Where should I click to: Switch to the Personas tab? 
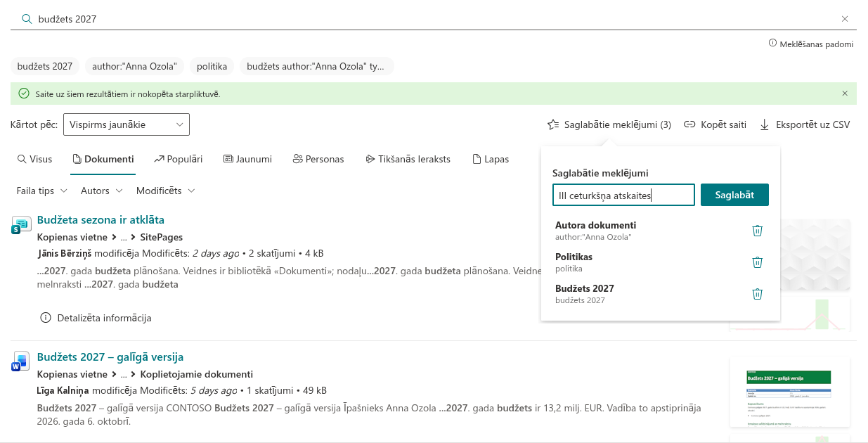(318, 159)
